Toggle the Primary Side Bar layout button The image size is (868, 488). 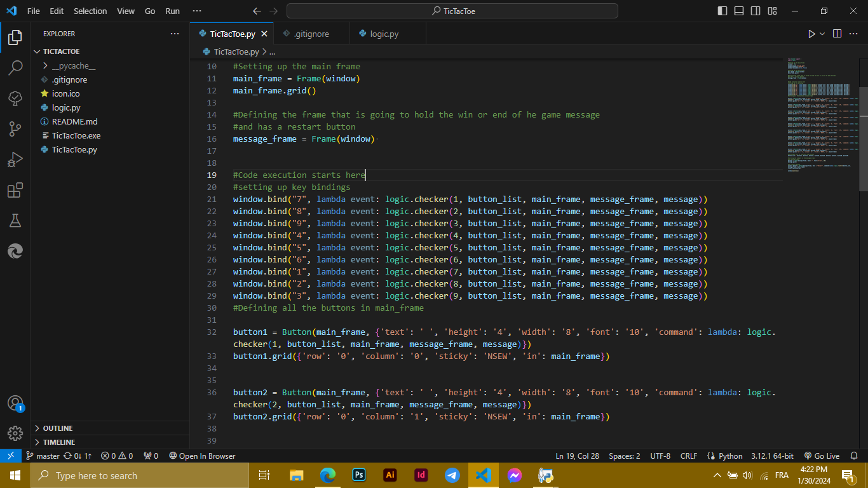pyautogui.click(x=722, y=11)
